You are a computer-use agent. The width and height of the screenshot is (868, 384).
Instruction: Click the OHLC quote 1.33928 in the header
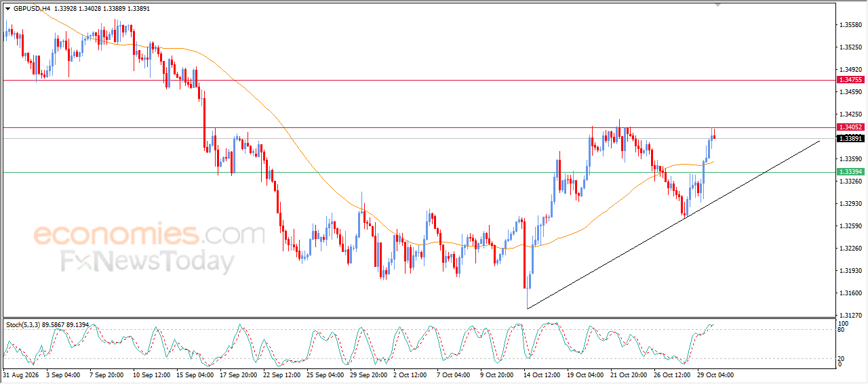tap(66, 9)
